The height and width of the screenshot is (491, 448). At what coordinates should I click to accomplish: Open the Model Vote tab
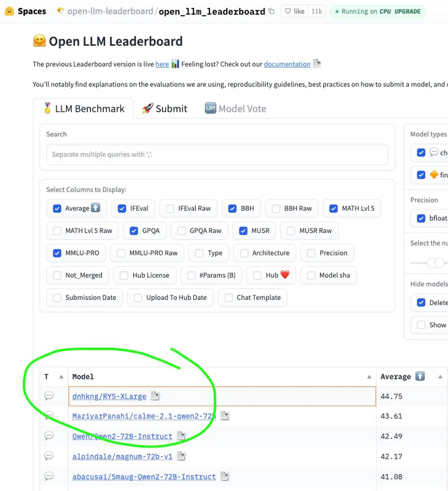235,109
